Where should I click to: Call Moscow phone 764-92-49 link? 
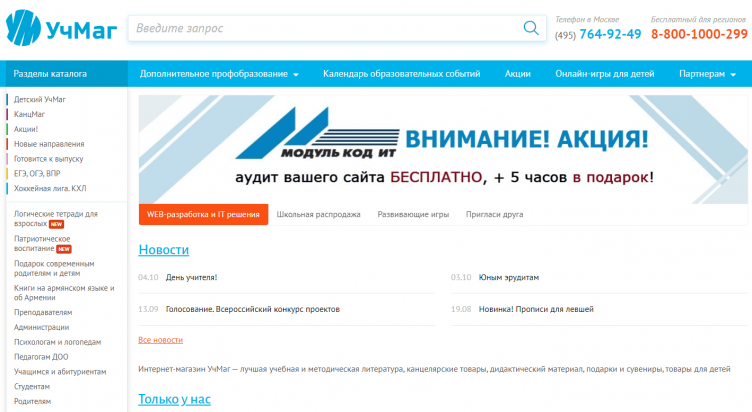[x=610, y=34]
